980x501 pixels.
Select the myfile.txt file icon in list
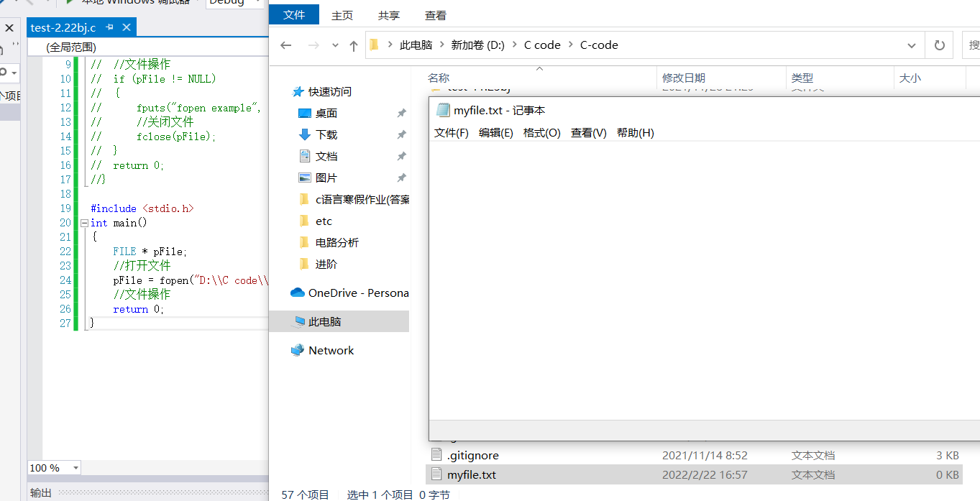point(436,474)
